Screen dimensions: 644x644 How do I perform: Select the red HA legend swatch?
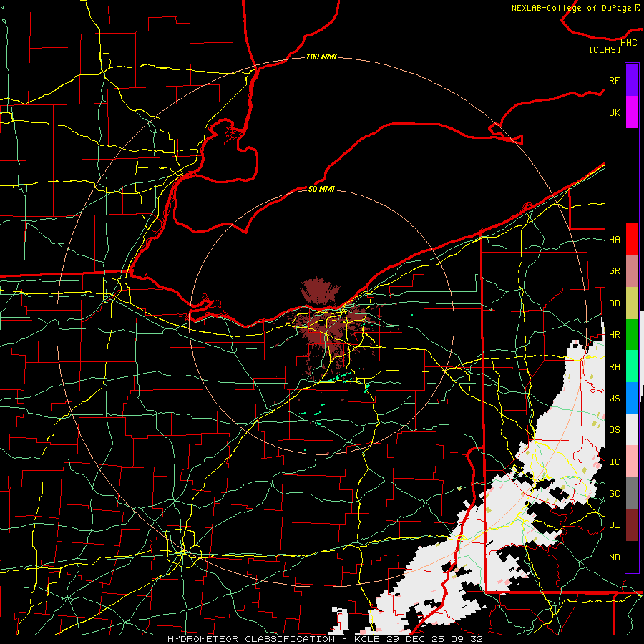coord(632,239)
